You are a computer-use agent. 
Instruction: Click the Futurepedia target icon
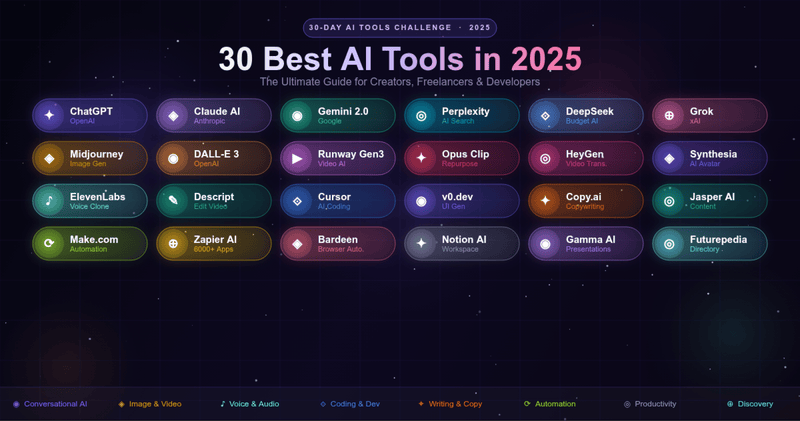(x=669, y=243)
